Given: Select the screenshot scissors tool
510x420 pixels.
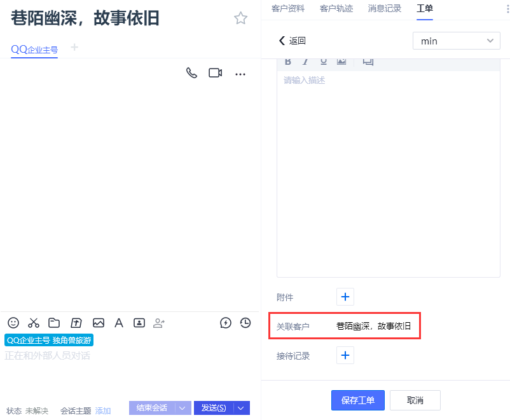Looking at the screenshot, I should (34, 323).
